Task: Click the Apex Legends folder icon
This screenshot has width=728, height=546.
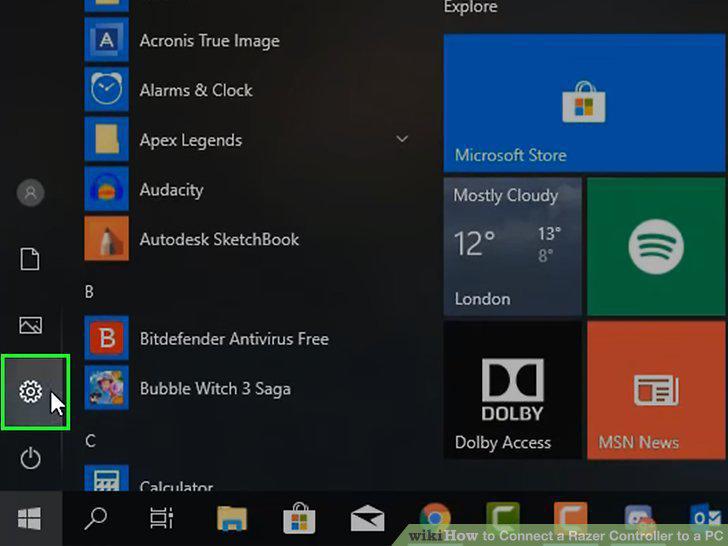Action: (106, 139)
